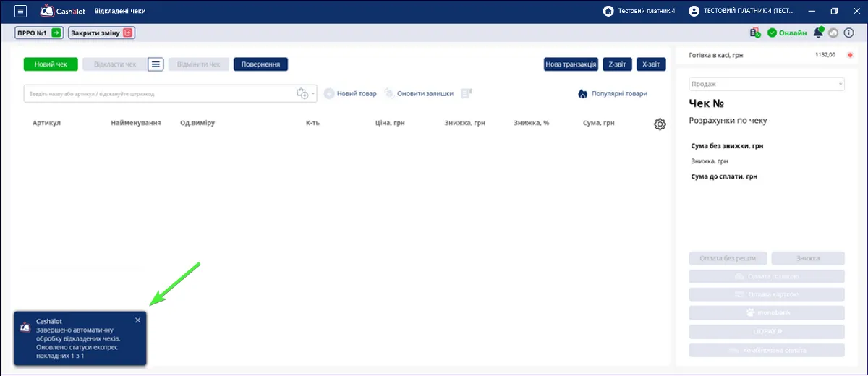Image resolution: width=868 pixels, height=376 pixels.
Task: Click the red cash status indicator dot
Action: point(850,55)
